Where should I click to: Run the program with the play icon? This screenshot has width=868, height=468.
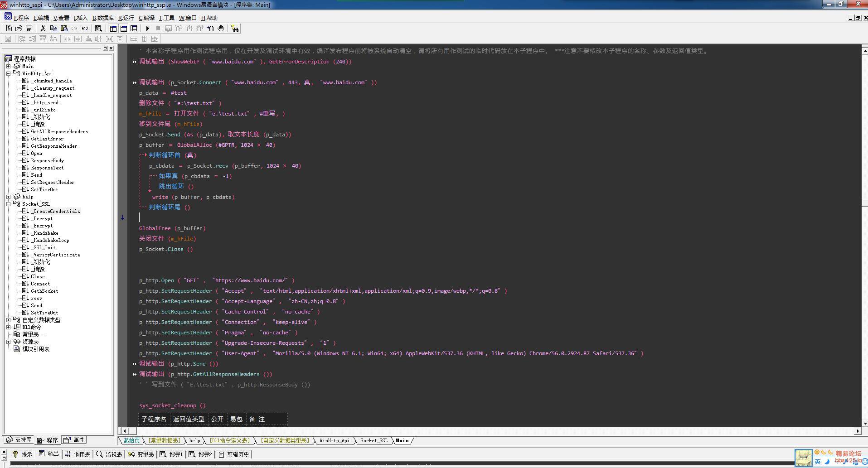tap(147, 28)
